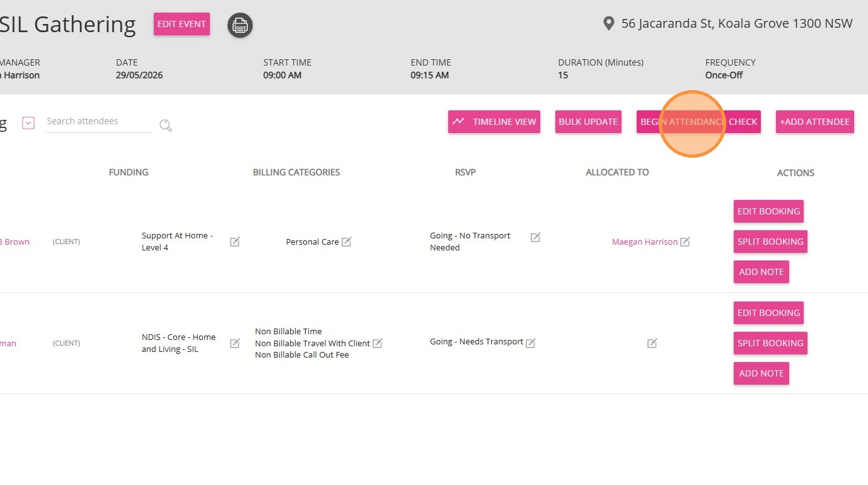Open the Maegan Harrison allocated staff link
The image size is (868, 485).
pos(645,242)
